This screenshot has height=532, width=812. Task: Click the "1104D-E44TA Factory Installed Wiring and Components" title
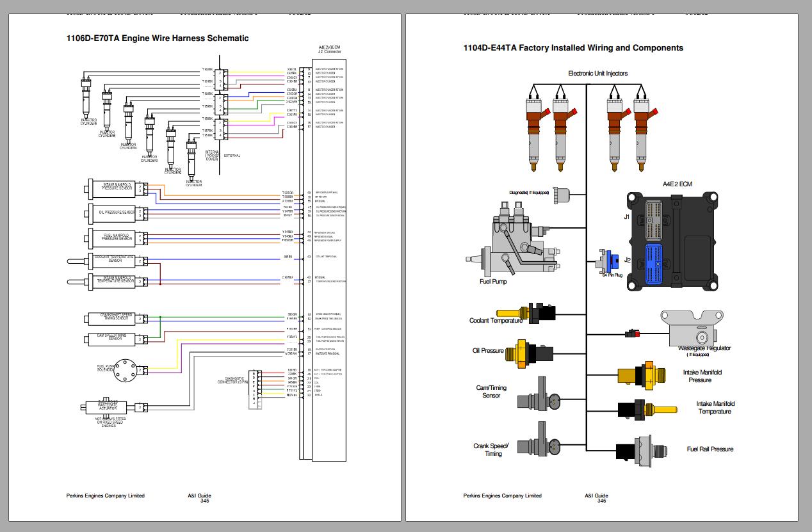coord(573,48)
